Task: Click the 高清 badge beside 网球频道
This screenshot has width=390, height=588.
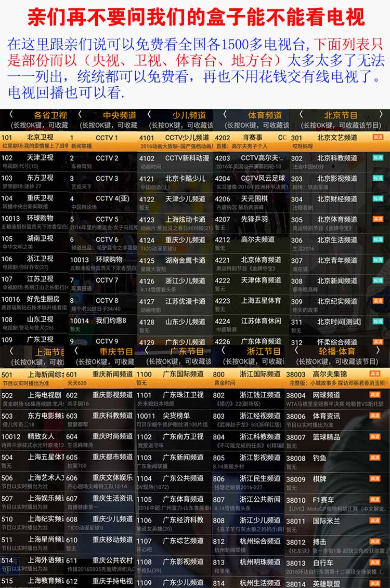Action: (x=374, y=394)
